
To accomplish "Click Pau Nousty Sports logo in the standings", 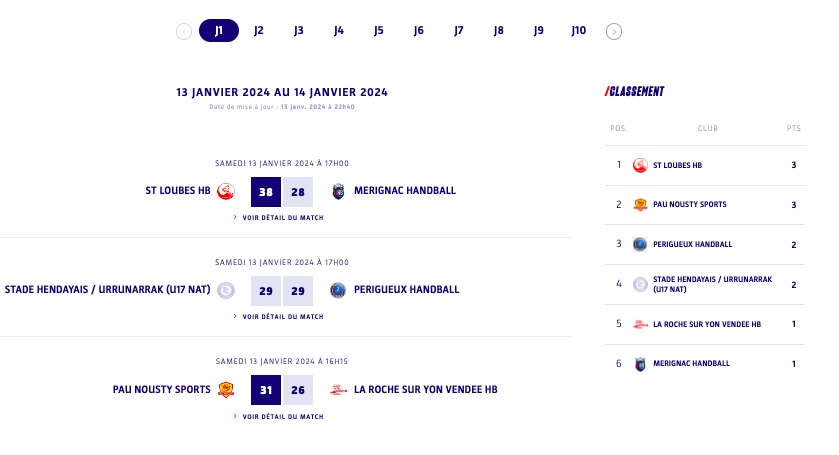I will pyautogui.click(x=640, y=205).
